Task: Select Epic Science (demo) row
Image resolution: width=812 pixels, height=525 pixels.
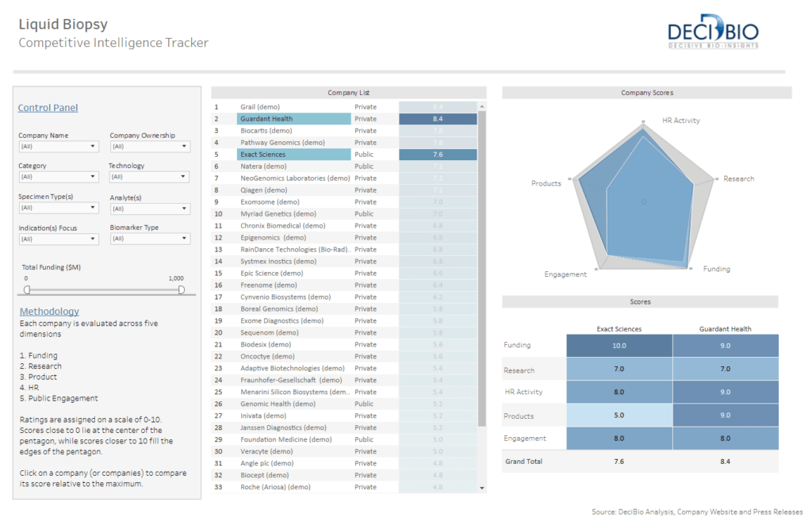Action: click(346, 274)
